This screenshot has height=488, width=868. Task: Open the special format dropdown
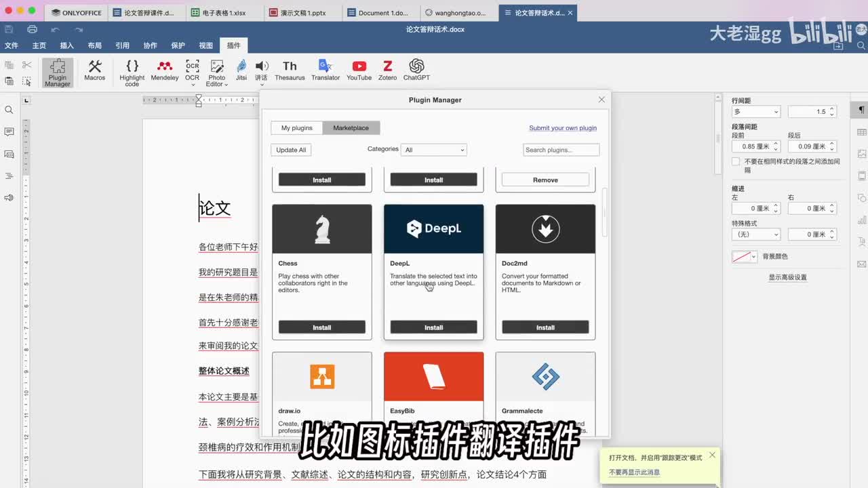[755, 235]
